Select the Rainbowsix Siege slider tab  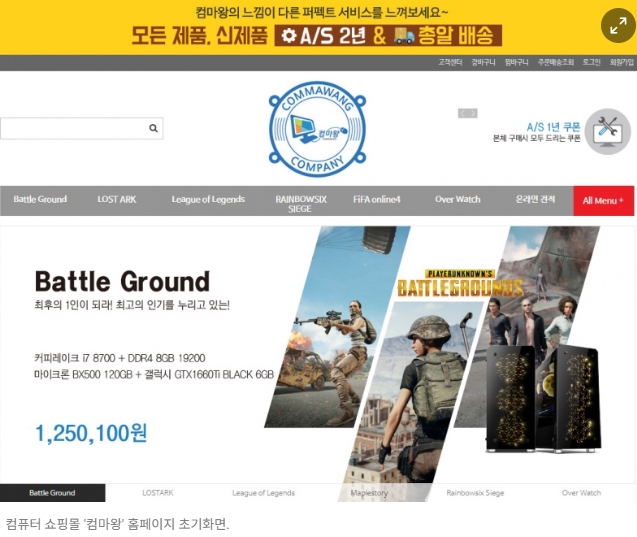(x=475, y=493)
